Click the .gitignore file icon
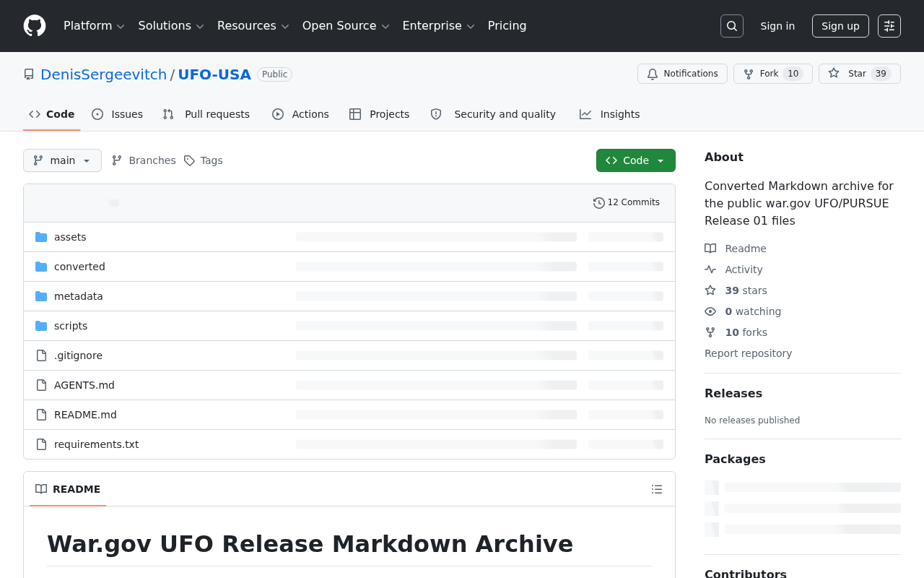This screenshot has height=578, width=924. pos(41,355)
